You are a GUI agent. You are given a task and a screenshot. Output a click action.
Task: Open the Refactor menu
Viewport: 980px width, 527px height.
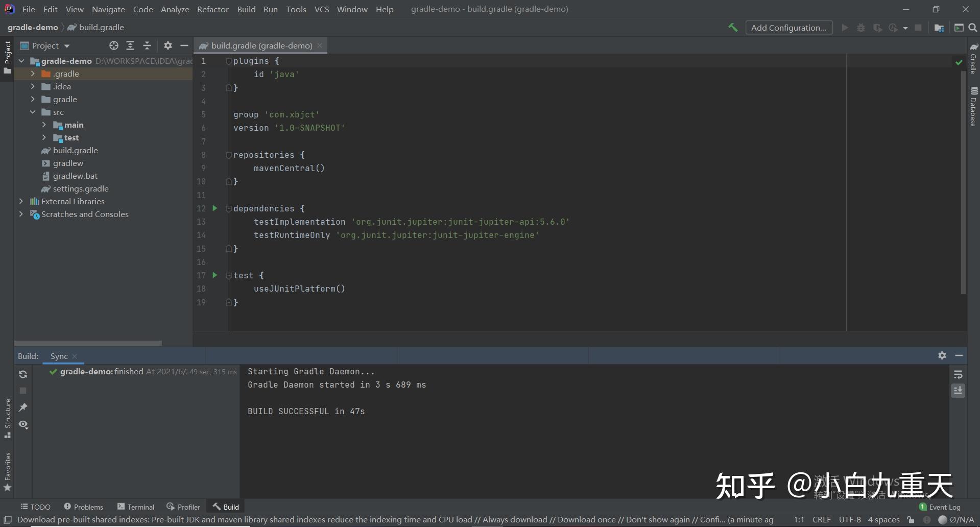[x=212, y=9]
